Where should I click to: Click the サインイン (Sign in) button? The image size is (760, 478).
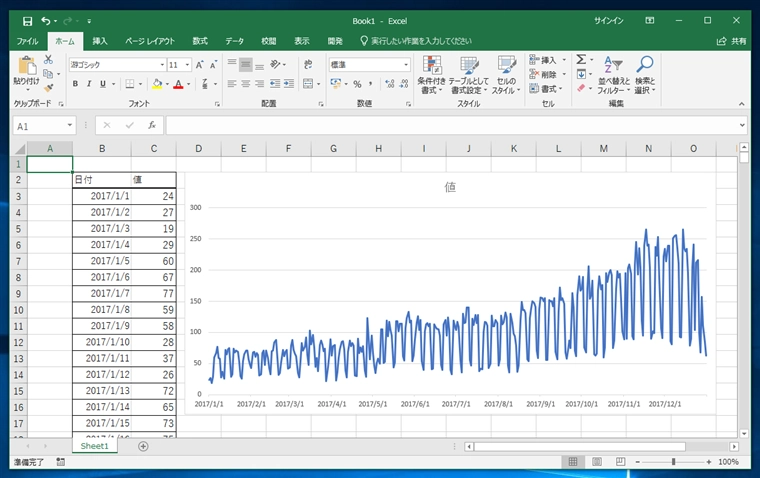(608, 20)
